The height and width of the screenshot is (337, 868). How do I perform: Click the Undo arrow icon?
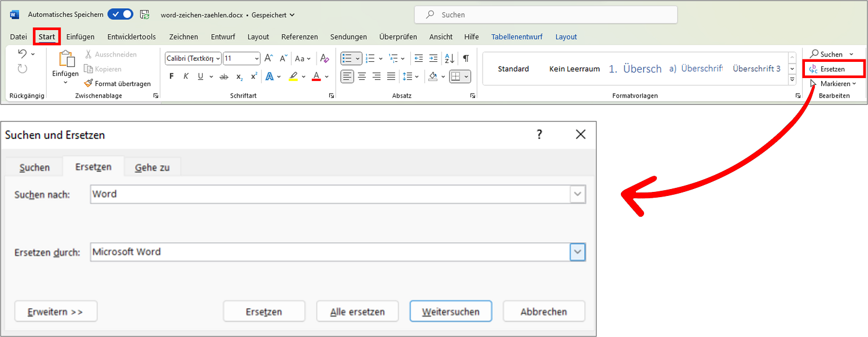[23, 54]
